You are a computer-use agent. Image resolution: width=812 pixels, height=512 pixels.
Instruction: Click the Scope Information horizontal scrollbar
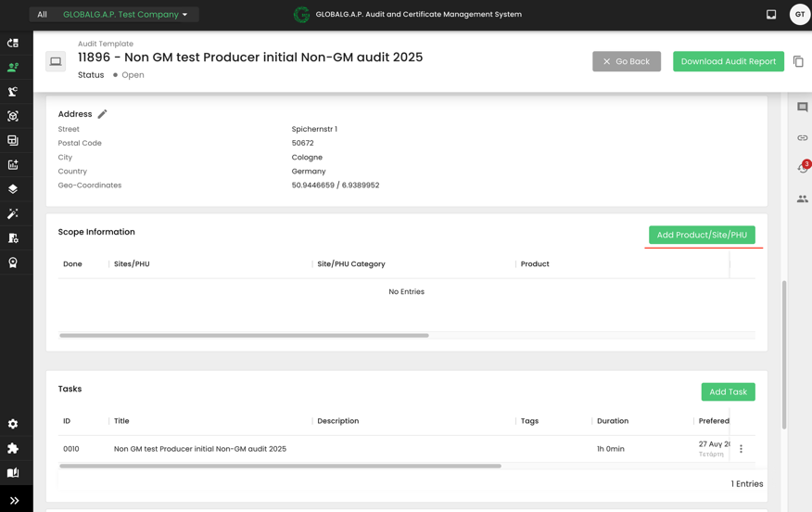244,336
